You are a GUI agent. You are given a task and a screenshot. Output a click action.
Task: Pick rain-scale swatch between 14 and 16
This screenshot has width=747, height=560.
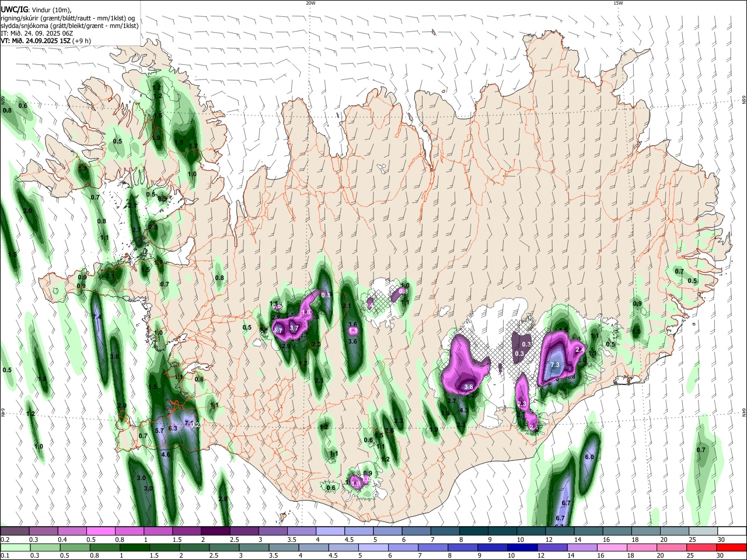click(x=581, y=547)
